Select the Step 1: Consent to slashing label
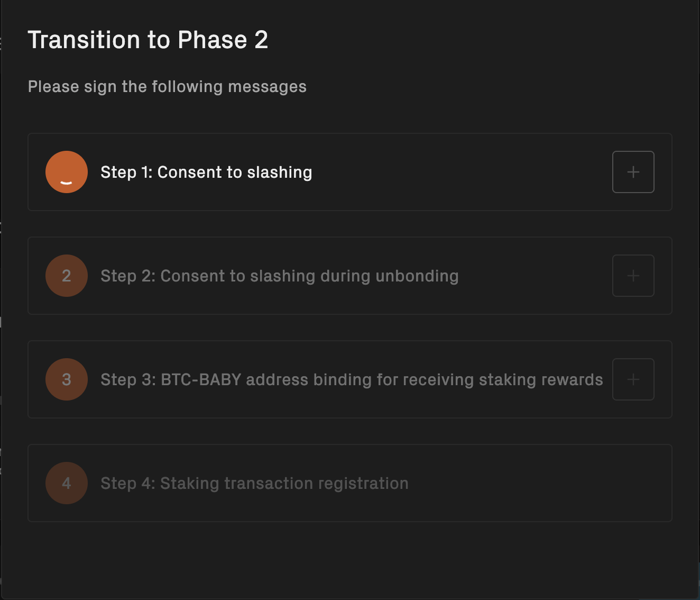700x600 pixels. click(x=206, y=172)
